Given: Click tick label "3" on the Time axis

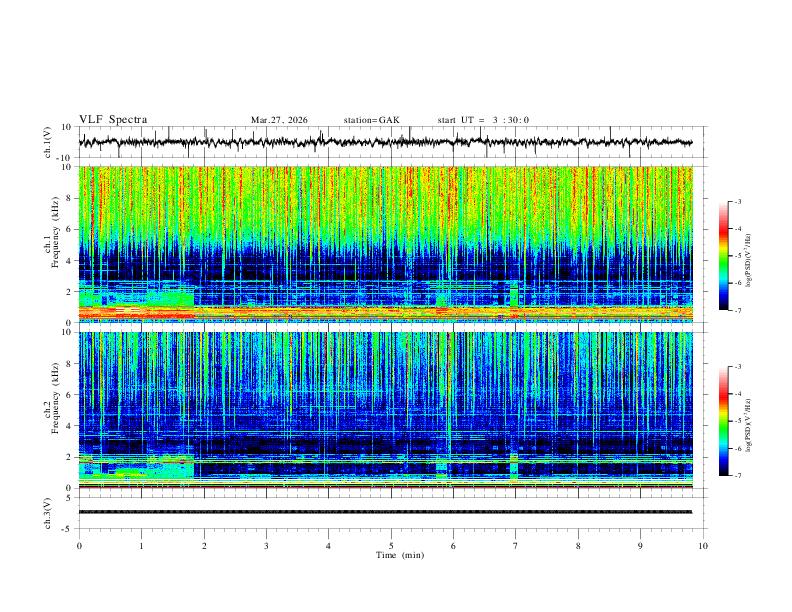Looking at the screenshot, I should 266,546.
